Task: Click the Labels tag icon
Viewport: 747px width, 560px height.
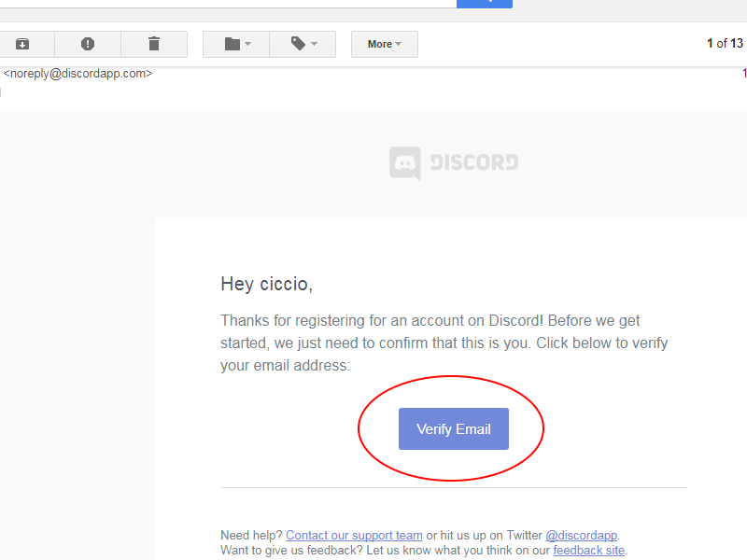Action: pyautogui.click(x=298, y=43)
